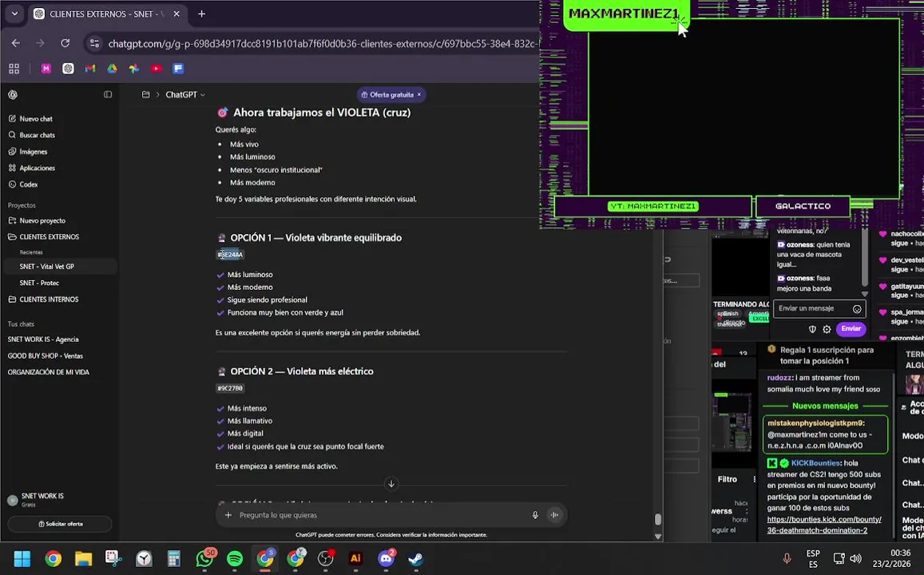Click the folder icon in the chat breadcrumb

[x=145, y=94]
